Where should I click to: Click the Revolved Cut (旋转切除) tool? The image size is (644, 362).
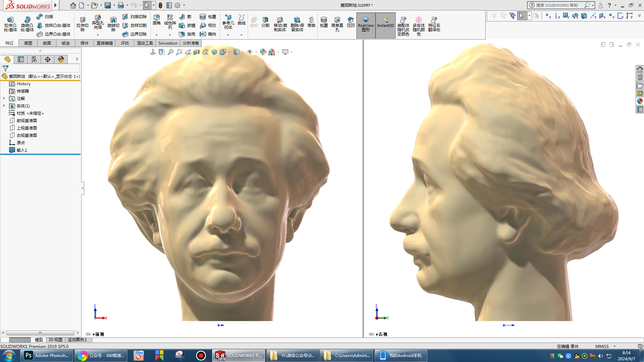113,24
